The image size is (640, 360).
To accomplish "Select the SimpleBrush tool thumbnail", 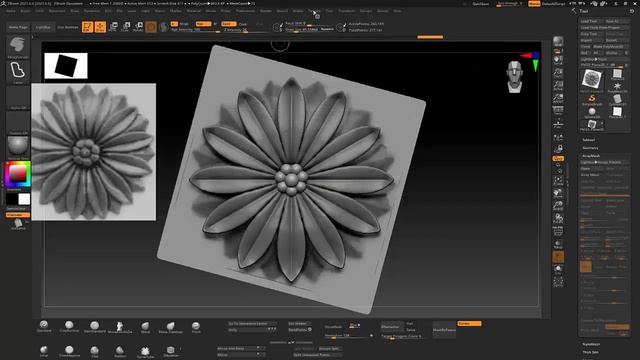I will coord(591,100).
